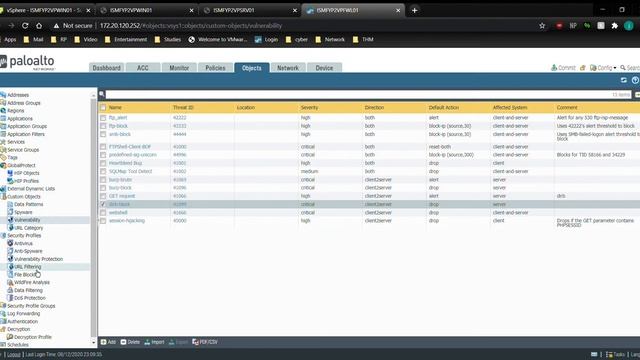This screenshot has width=640, height=360.
Task: Check the smb-block row checkbox
Action: (103, 134)
